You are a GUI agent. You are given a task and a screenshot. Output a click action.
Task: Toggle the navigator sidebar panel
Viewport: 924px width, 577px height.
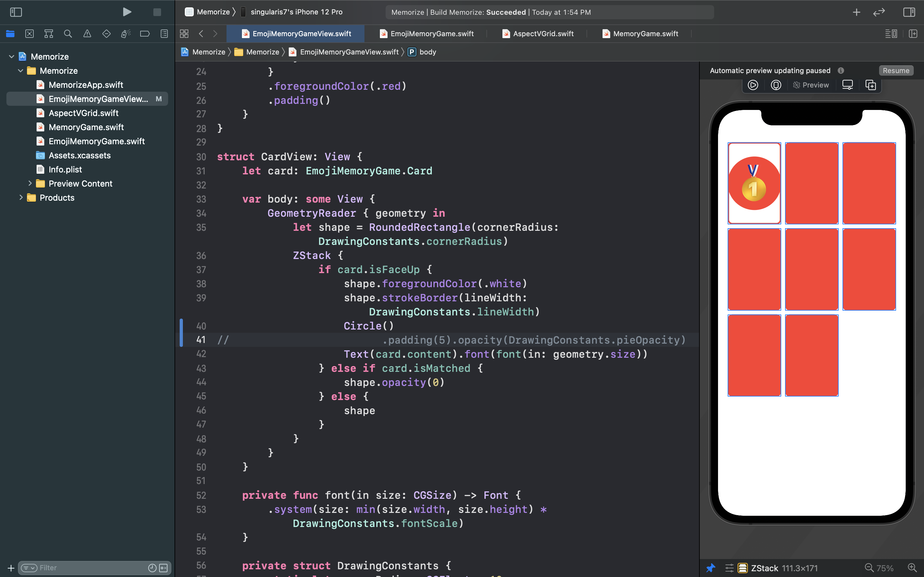pyautogui.click(x=16, y=12)
